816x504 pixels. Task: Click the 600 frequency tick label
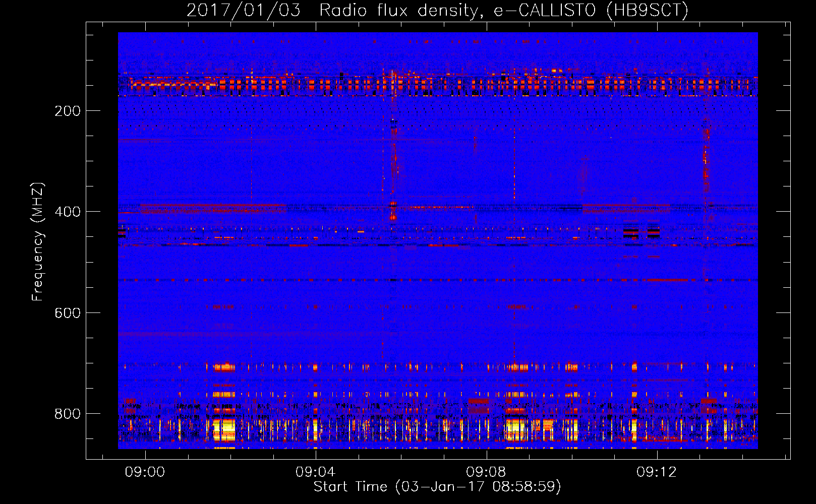68,313
